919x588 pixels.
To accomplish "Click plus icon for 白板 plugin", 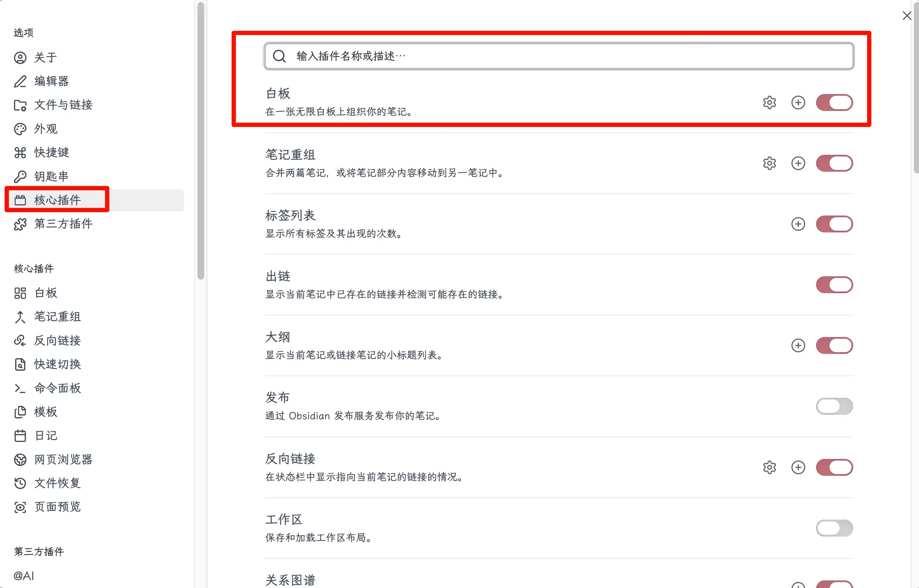I will pyautogui.click(x=798, y=102).
